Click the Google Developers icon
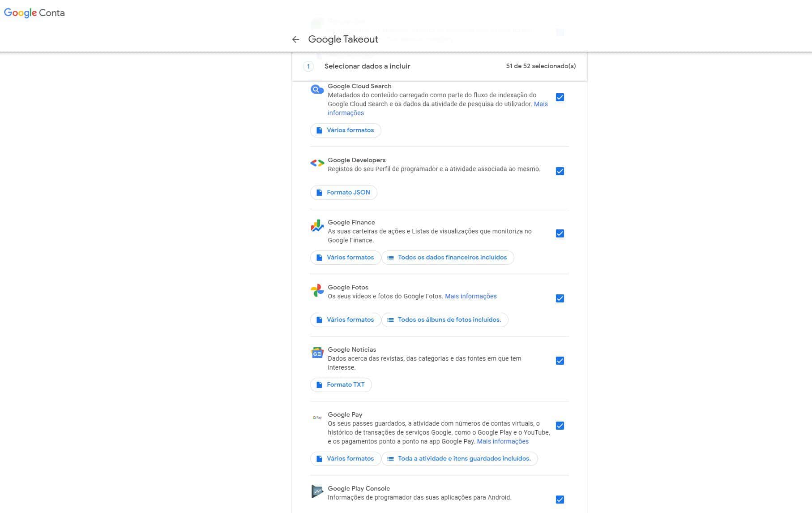812x513 pixels. pos(317,163)
